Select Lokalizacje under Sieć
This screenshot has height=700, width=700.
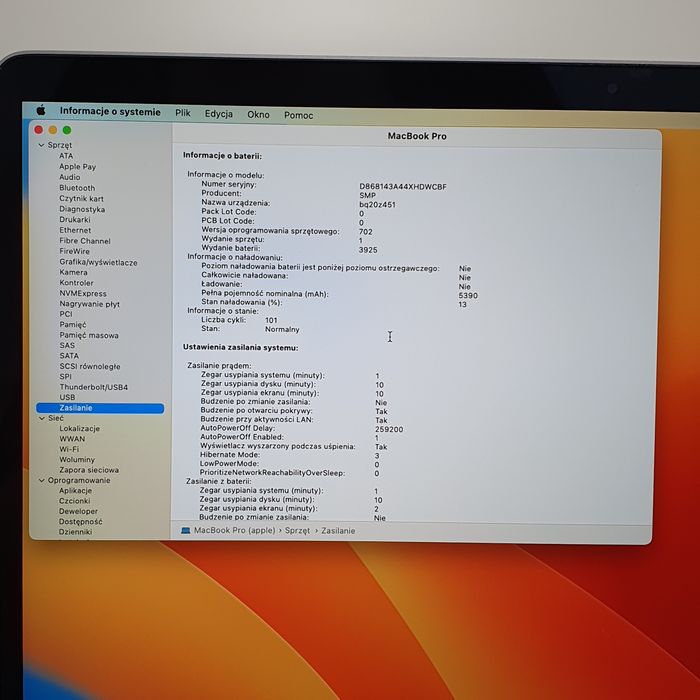click(79, 429)
